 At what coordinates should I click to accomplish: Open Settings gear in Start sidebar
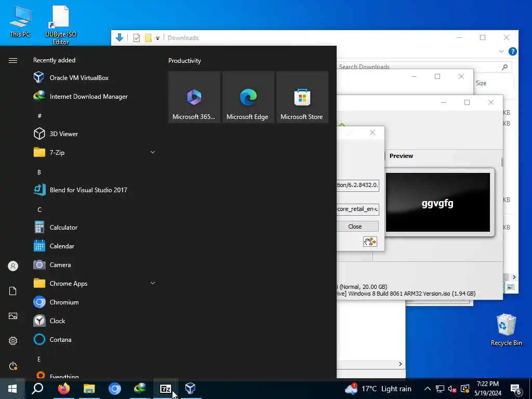(13, 341)
